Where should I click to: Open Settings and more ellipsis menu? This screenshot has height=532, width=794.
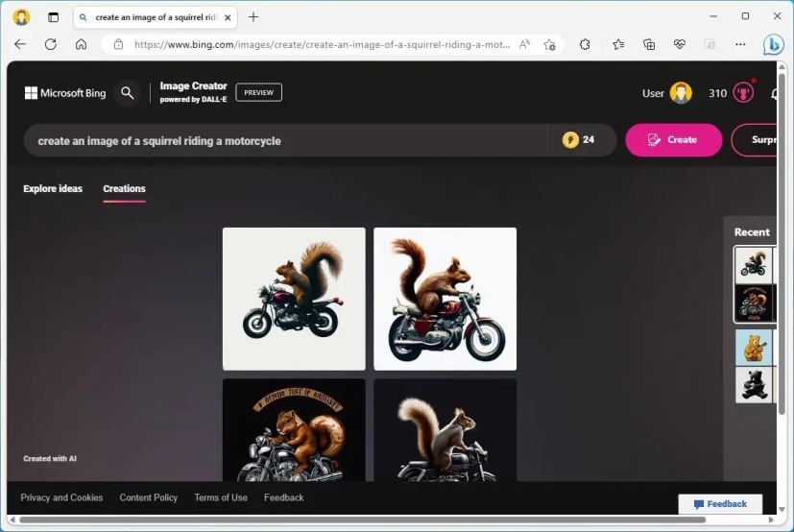point(740,44)
